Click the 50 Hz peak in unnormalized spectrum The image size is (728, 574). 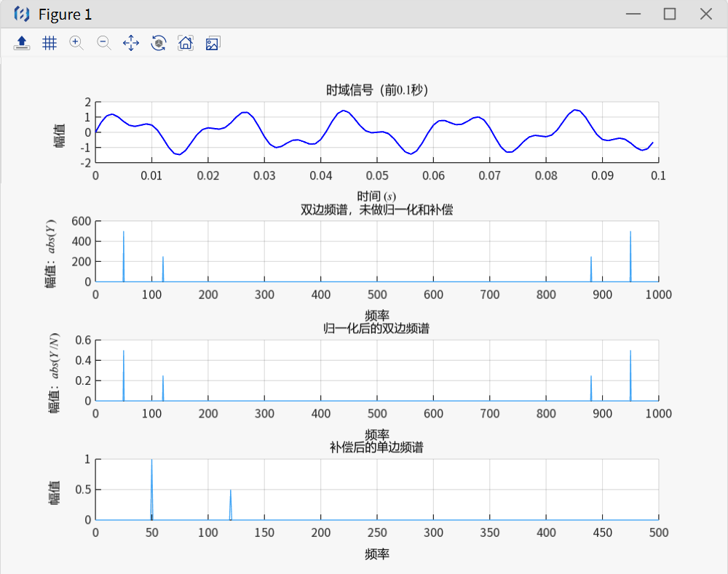pos(124,256)
